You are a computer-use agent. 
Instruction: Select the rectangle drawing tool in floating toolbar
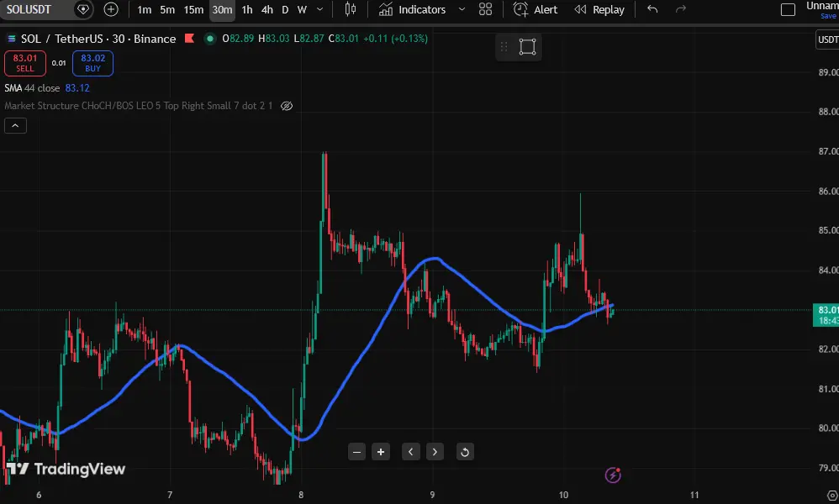coord(528,46)
